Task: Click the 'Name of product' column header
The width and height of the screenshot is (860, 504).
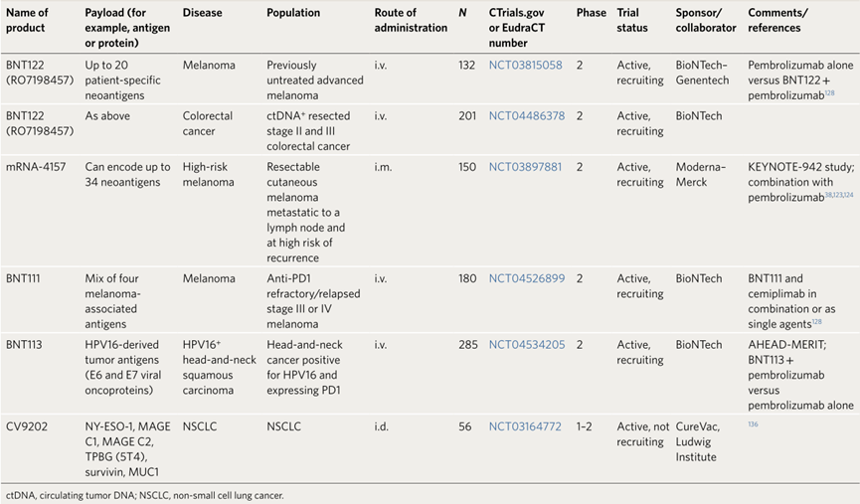Action: (27, 20)
